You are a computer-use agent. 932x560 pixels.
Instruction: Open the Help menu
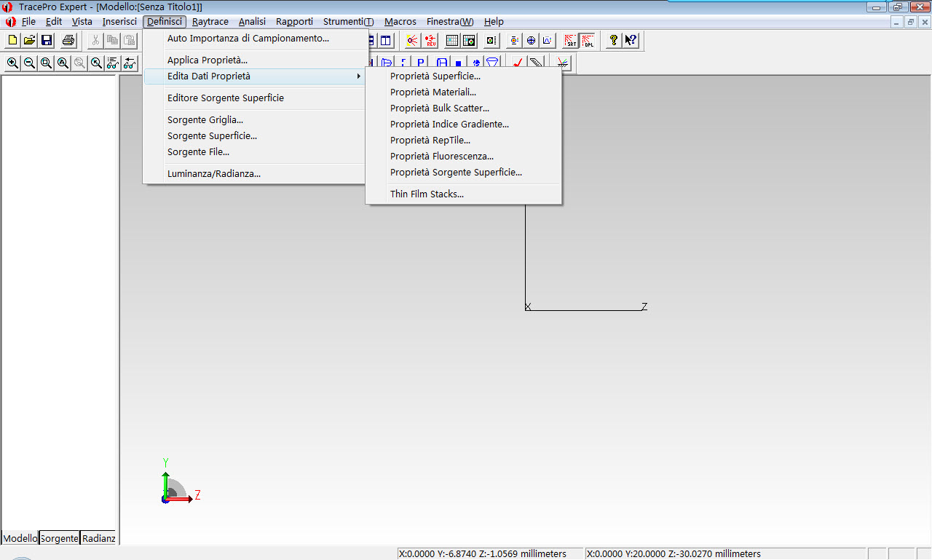click(494, 22)
